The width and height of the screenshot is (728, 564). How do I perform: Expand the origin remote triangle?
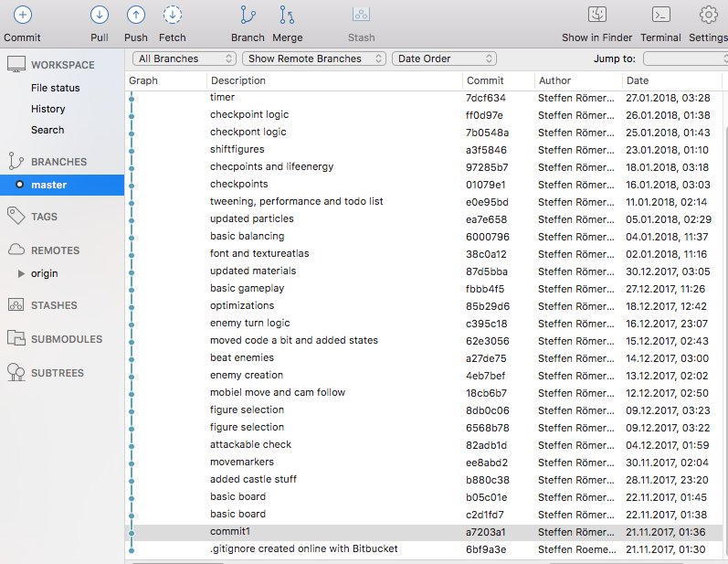(x=21, y=273)
